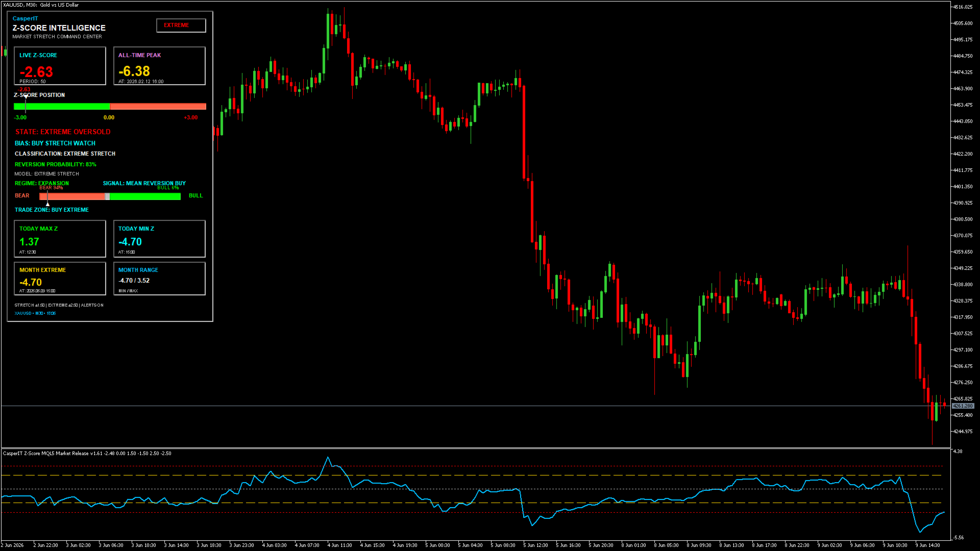Click the XAUUSD M30 footer line

click(x=35, y=314)
